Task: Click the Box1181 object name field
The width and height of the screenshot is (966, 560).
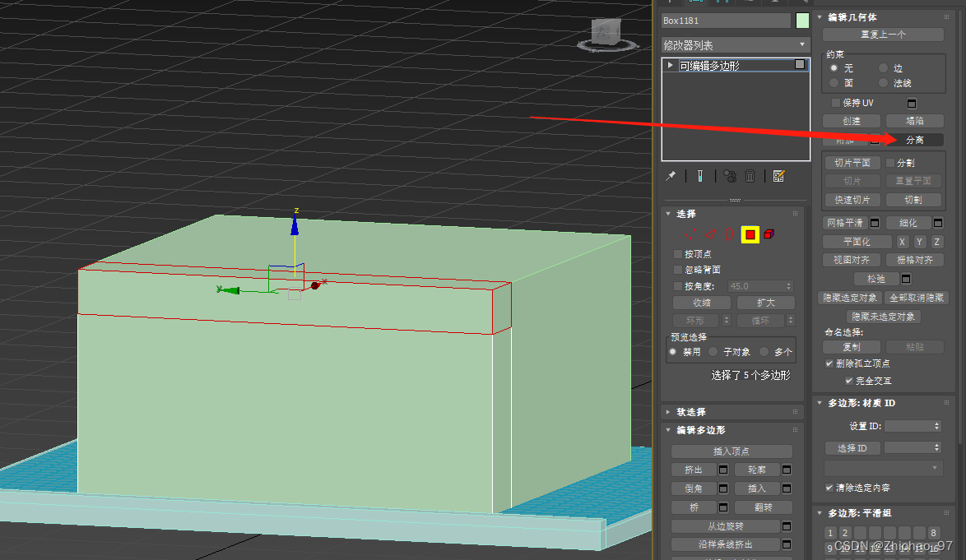Action: [x=726, y=21]
